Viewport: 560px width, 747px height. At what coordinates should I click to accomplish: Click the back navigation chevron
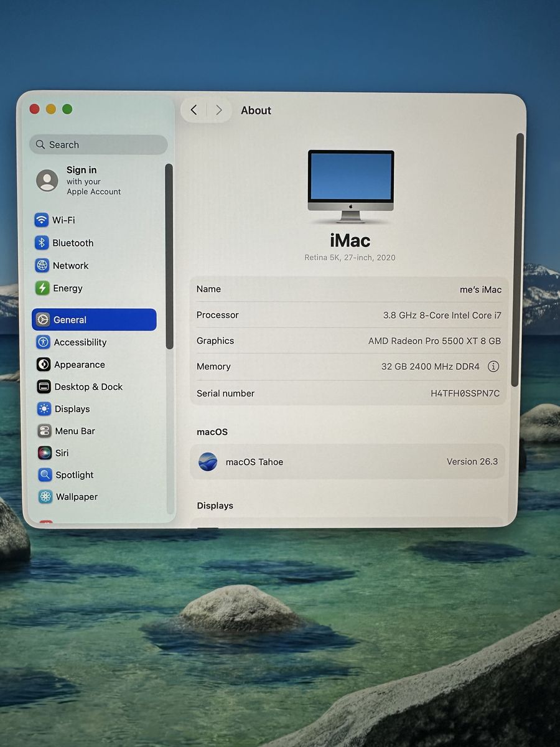tap(194, 110)
